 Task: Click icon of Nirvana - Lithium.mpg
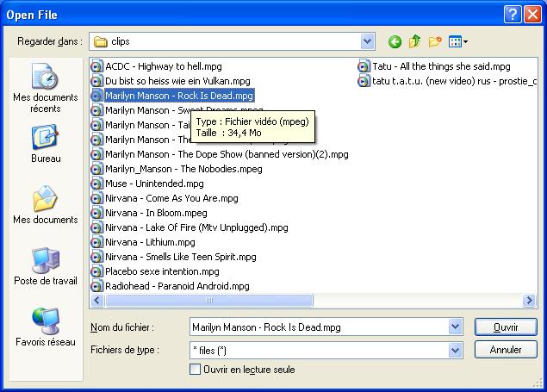tap(96, 242)
